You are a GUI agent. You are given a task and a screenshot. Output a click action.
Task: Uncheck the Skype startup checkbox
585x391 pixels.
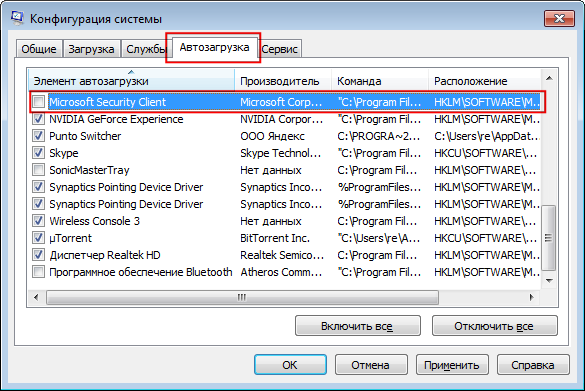click(38, 153)
